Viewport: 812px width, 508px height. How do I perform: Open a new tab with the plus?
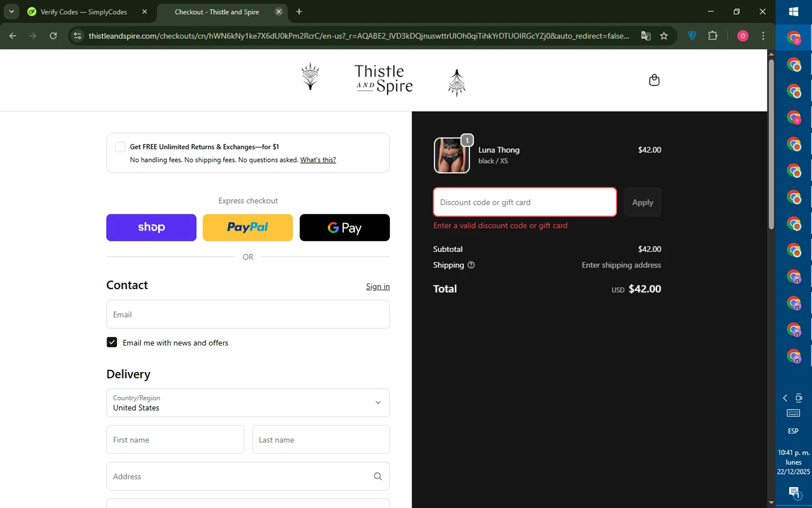click(299, 12)
